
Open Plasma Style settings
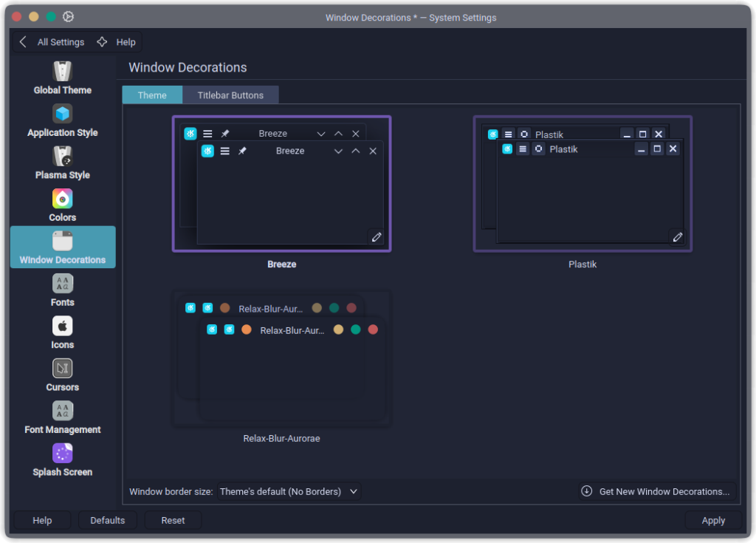tap(62, 163)
